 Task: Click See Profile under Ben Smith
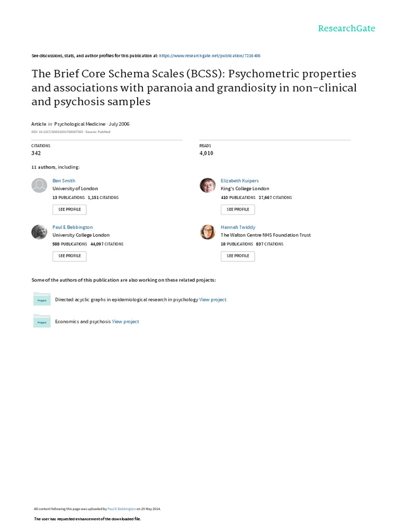click(69, 209)
